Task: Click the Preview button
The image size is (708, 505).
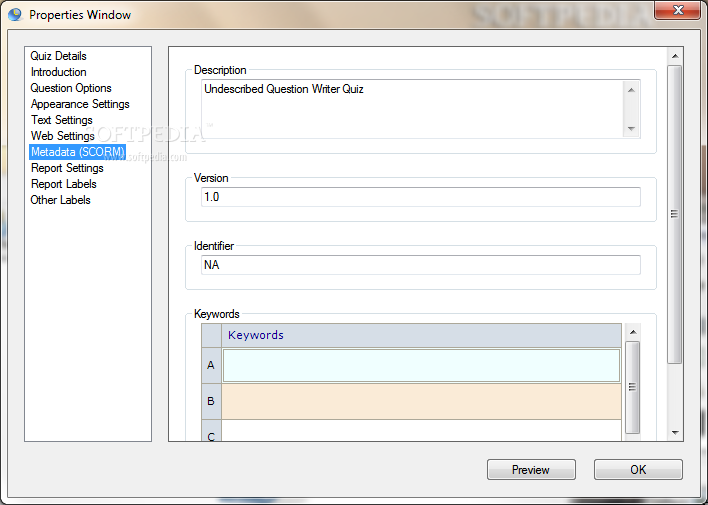Action: point(531,470)
